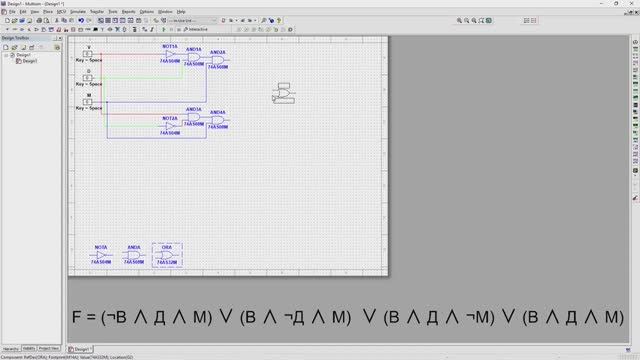The image size is (640, 360).
Task: Switch to the Visibility tab
Action: (29, 349)
